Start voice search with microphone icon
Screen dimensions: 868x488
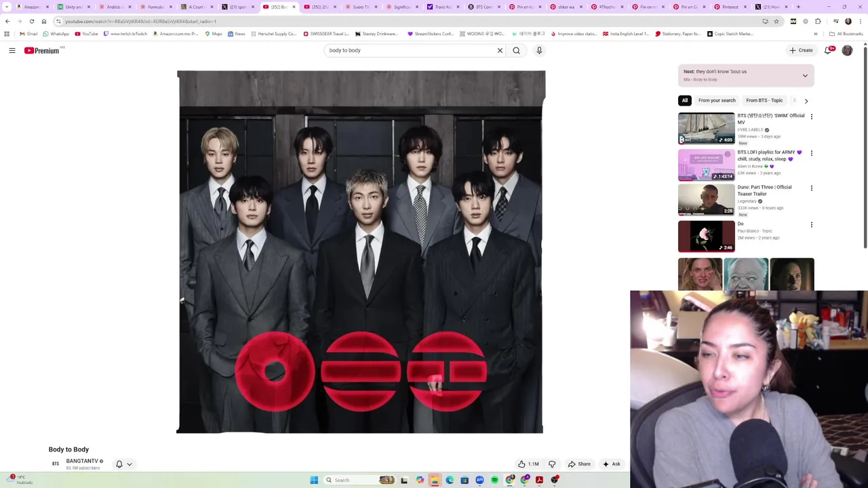click(x=539, y=50)
